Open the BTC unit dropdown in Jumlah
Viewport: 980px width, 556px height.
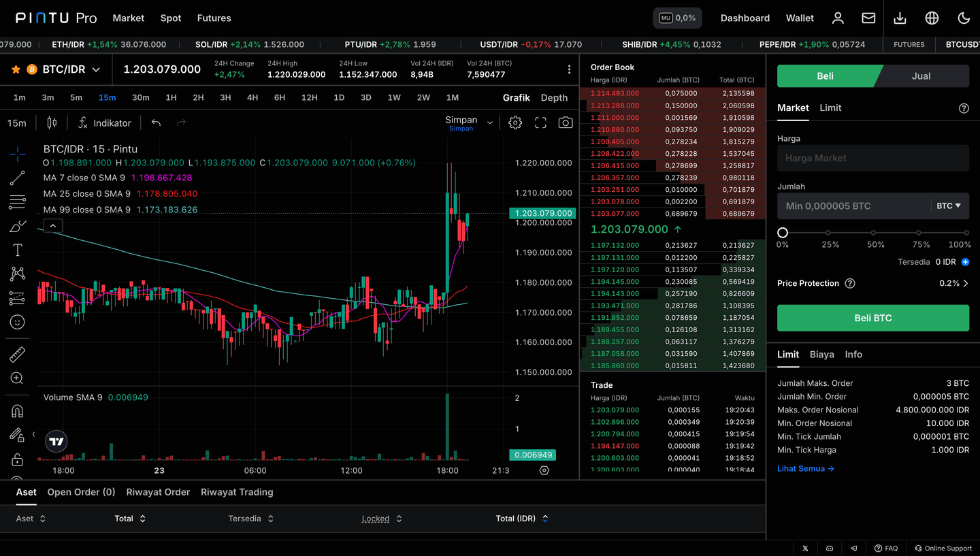click(949, 206)
